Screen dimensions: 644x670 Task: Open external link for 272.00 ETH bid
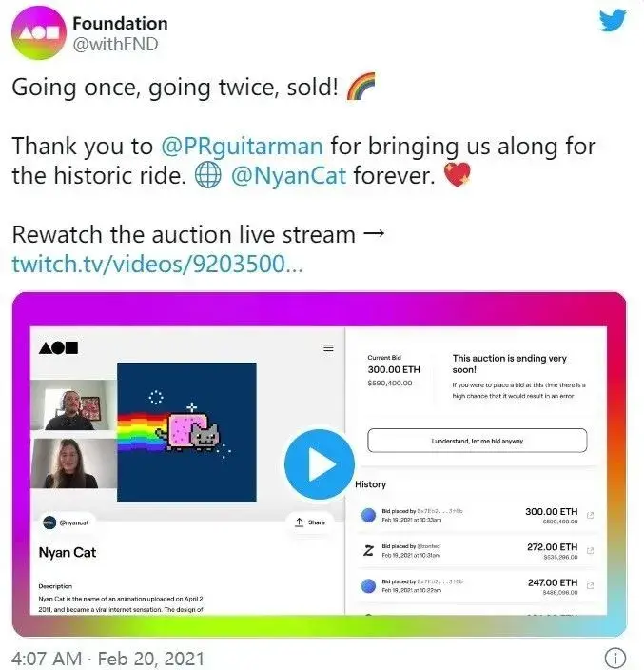pyautogui.click(x=590, y=551)
